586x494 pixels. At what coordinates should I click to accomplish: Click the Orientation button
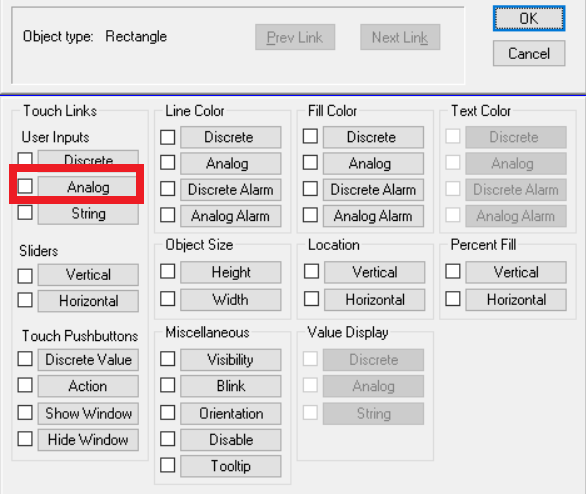tap(231, 413)
